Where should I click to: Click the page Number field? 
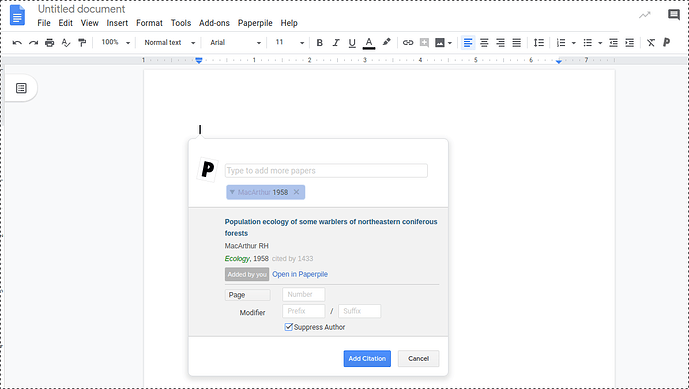(x=304, y=294)
